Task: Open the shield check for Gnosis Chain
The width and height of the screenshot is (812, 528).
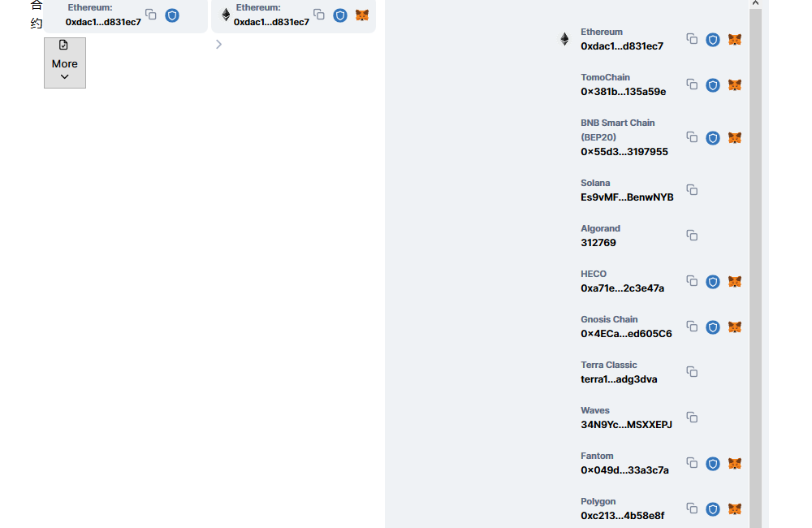Action: click(713, 327)
